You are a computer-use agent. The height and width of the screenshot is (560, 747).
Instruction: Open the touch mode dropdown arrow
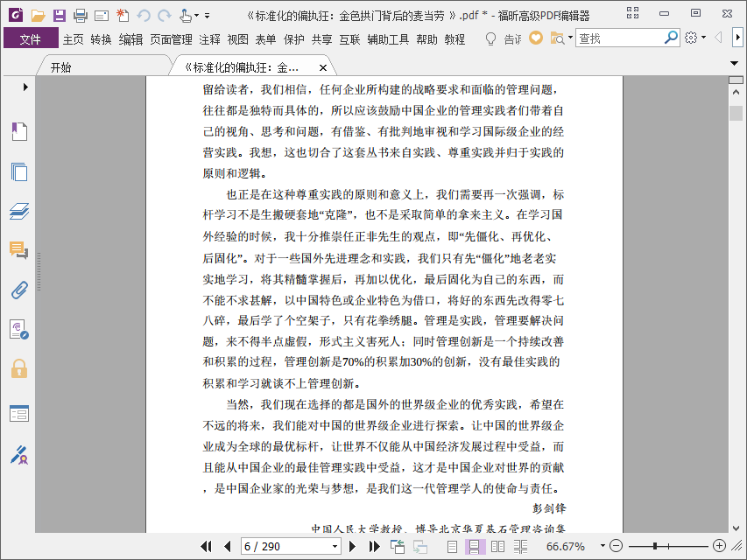196,16
